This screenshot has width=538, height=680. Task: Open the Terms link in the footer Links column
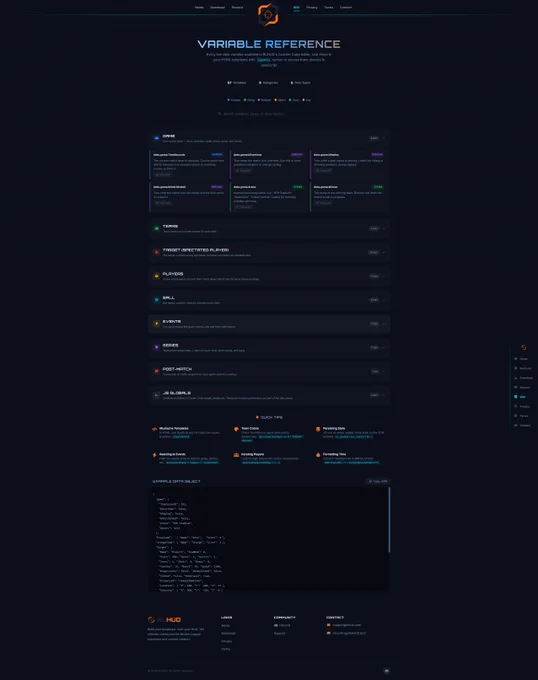226,649
